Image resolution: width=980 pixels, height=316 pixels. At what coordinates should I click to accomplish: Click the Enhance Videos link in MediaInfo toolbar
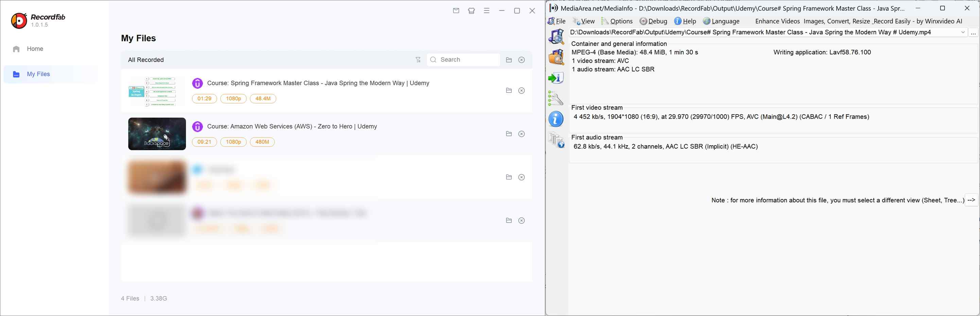pos(777,21)
